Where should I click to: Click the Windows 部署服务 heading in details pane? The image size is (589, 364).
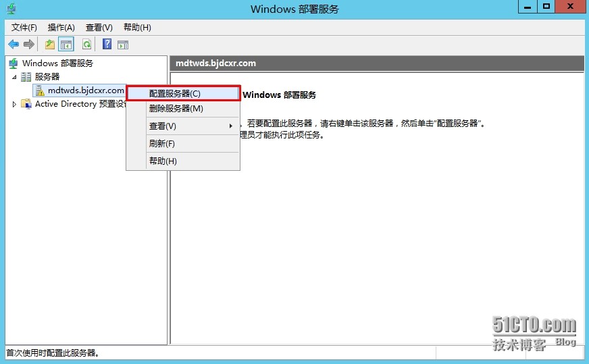tap(279, 95)
